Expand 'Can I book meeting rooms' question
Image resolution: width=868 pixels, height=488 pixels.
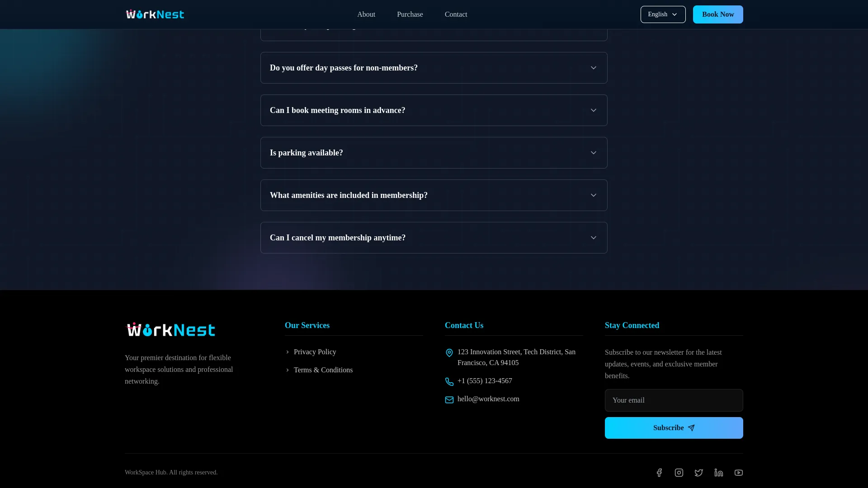pyautogui.click(x=434, y=110)
